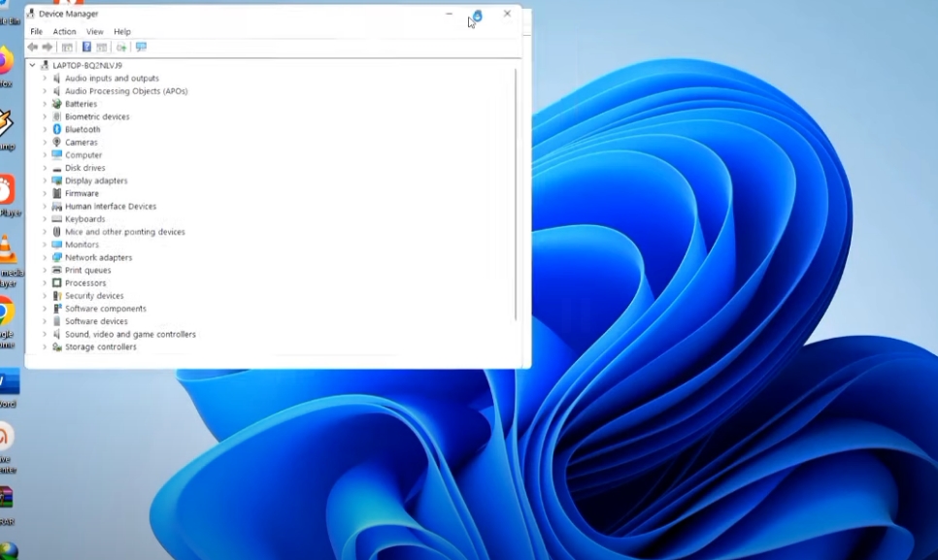Click the Storage controllers icon

(x=57, y=347)
